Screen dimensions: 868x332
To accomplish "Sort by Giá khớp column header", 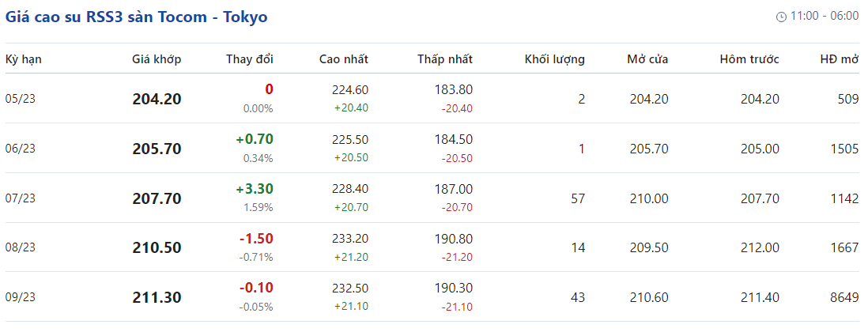I will 157,59.
